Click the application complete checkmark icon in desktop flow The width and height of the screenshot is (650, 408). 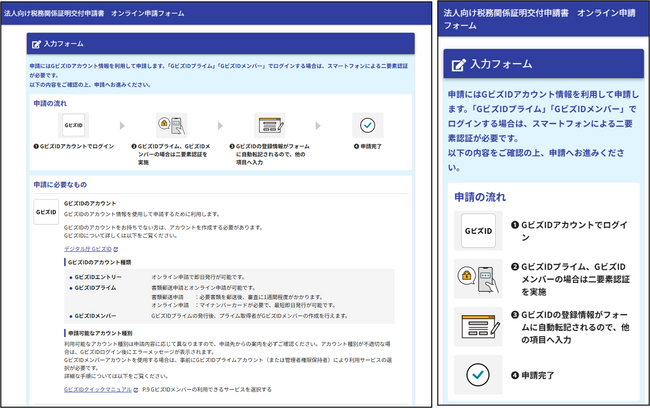[368, 126]
